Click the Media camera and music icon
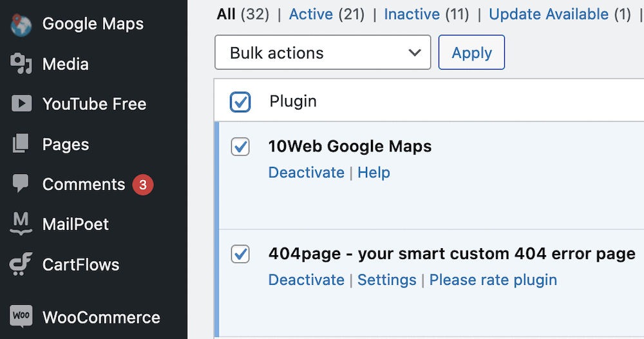Viewport: 644px width, 339px height. (x=21, y=64)
